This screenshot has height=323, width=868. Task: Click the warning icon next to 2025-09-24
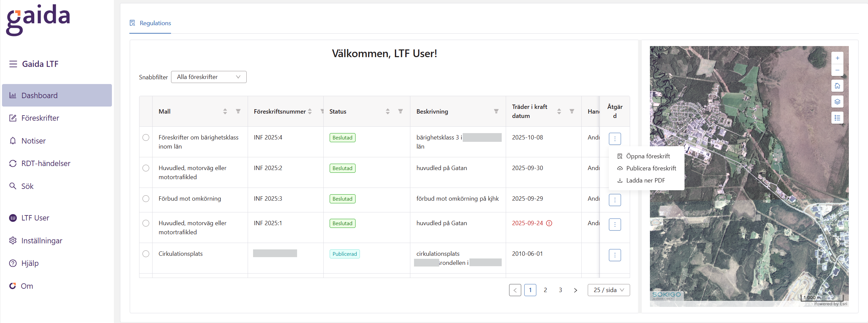549,223
